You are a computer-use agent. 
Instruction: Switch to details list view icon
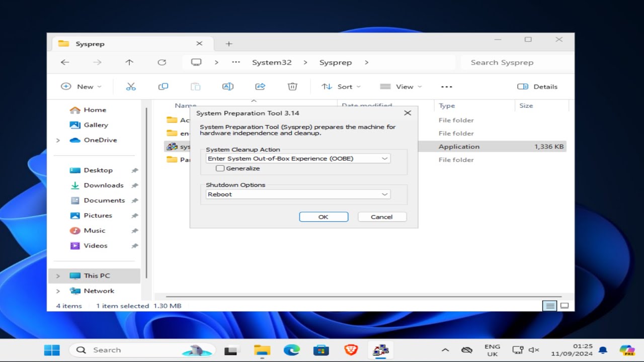coord(549,306)
